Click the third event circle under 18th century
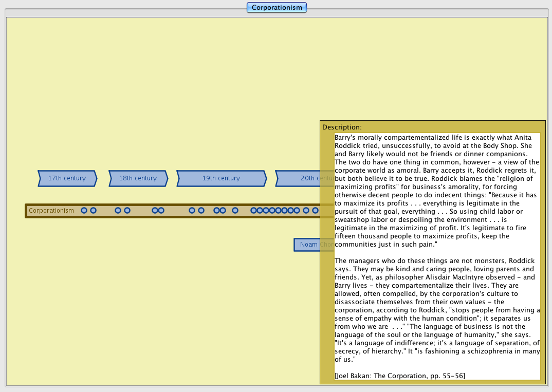552x392 pixels. click(155, 211)
